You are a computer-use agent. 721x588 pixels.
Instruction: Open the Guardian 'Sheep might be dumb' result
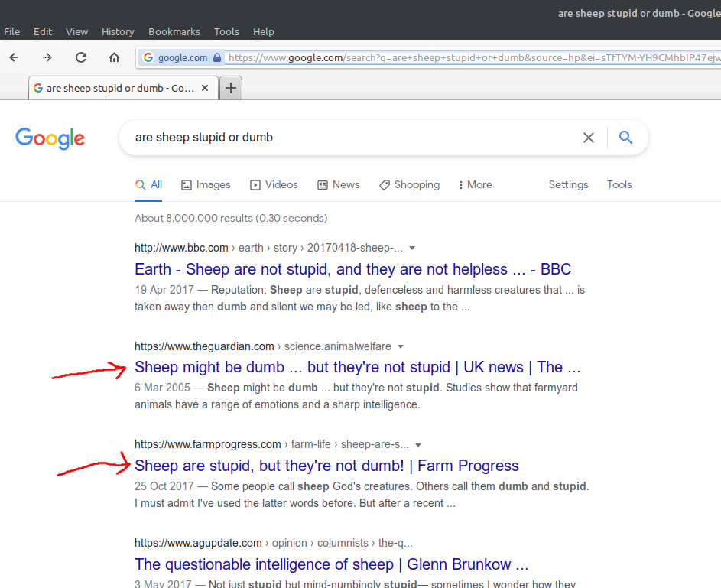[357, 367]
